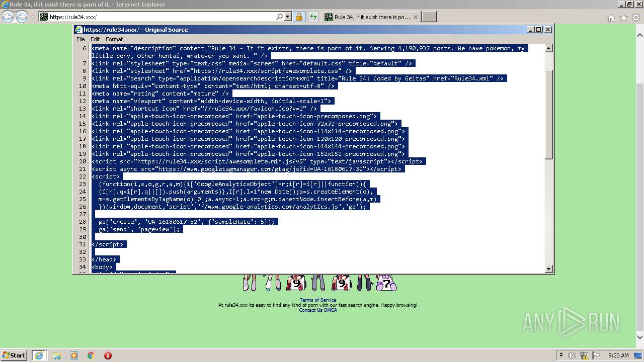Open the Chrome taskbar icon

click(x=91, y=355)
